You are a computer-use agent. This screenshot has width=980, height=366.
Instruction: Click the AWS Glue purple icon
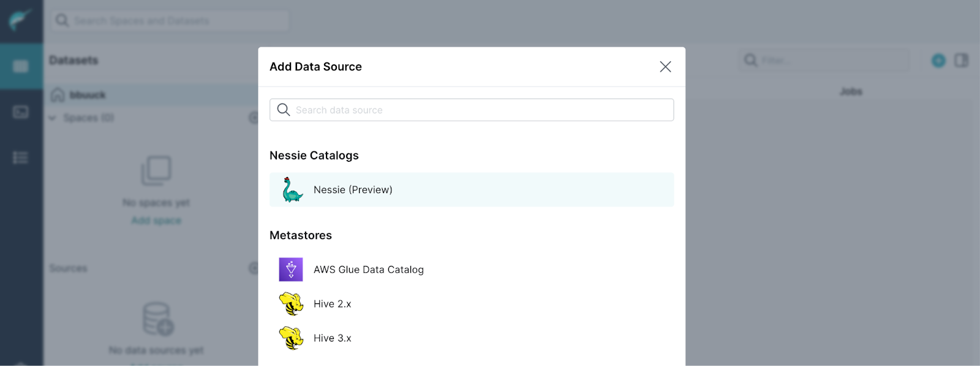point(291,270)
